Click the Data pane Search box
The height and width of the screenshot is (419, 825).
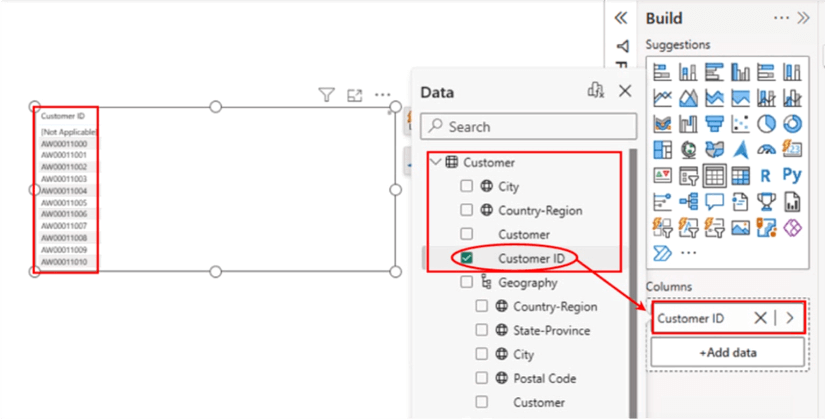pyautogui.click(x=528, y=127)
